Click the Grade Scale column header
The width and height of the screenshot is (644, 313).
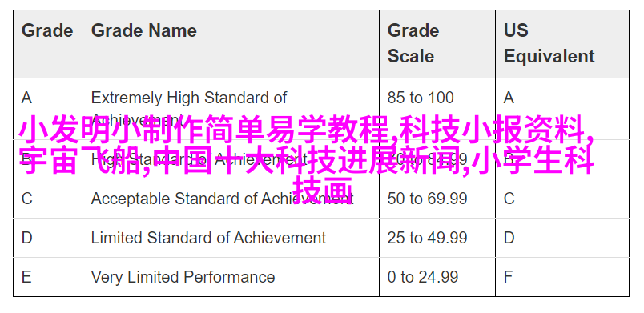click(437, 44)
